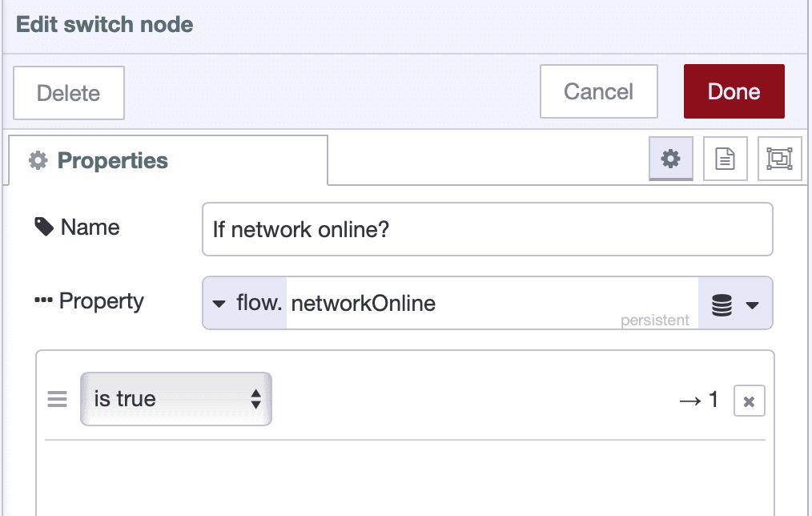Cancel editing the switch node

tap(598, 91)
